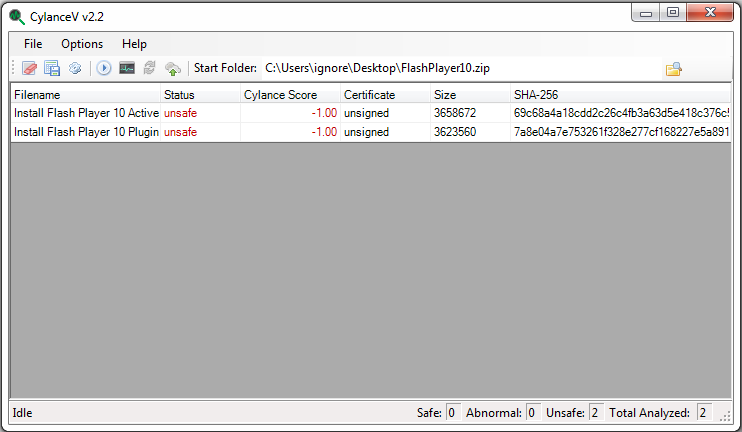Click the Idle status text
The width and height of the screenshot is (742, 432).
click(22, 413)
